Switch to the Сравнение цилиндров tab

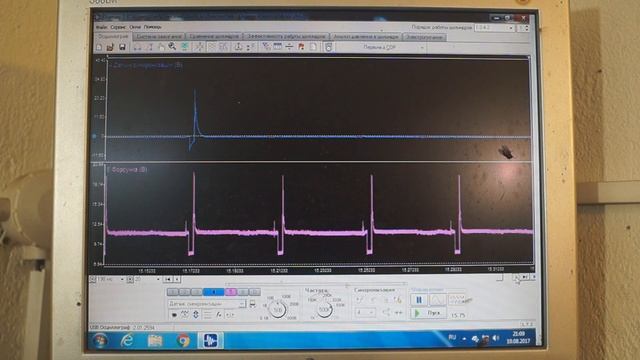point(214,37)
